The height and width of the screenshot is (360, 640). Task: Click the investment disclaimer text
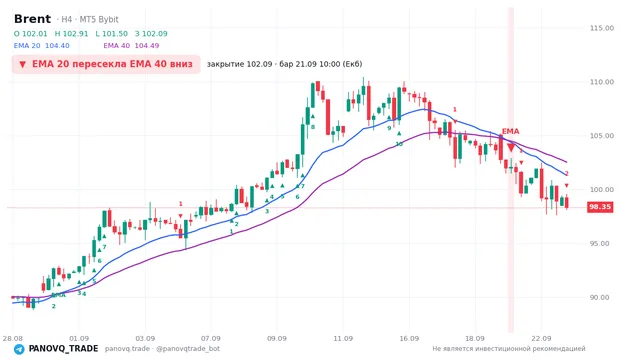pos(509,349)
